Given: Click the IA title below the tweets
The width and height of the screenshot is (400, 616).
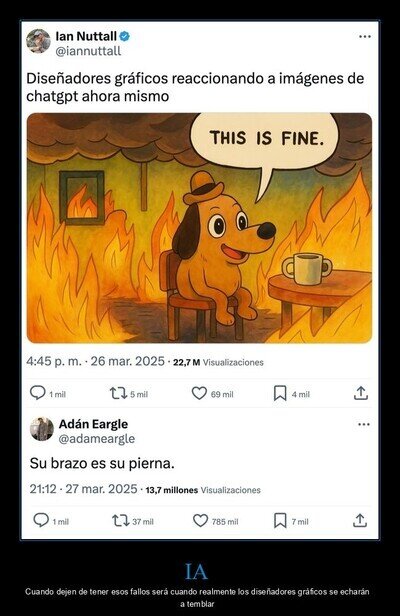Looking at the screenshot, I should 196,572.
